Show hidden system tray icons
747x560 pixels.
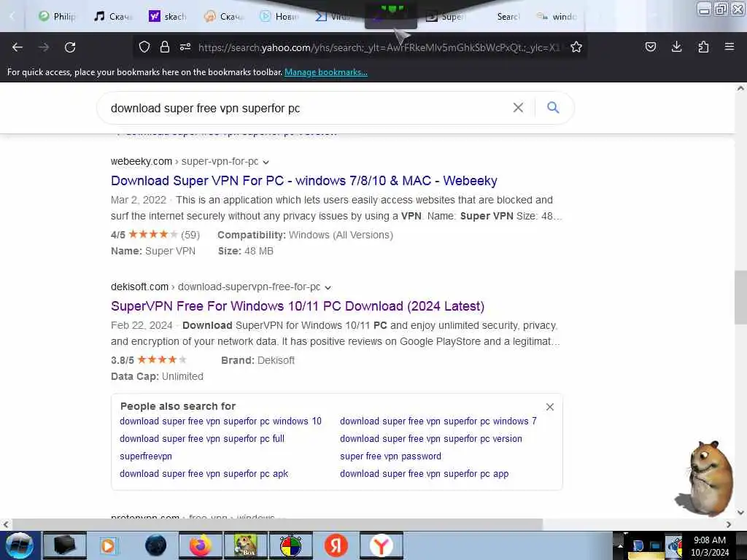pos(619,545)
